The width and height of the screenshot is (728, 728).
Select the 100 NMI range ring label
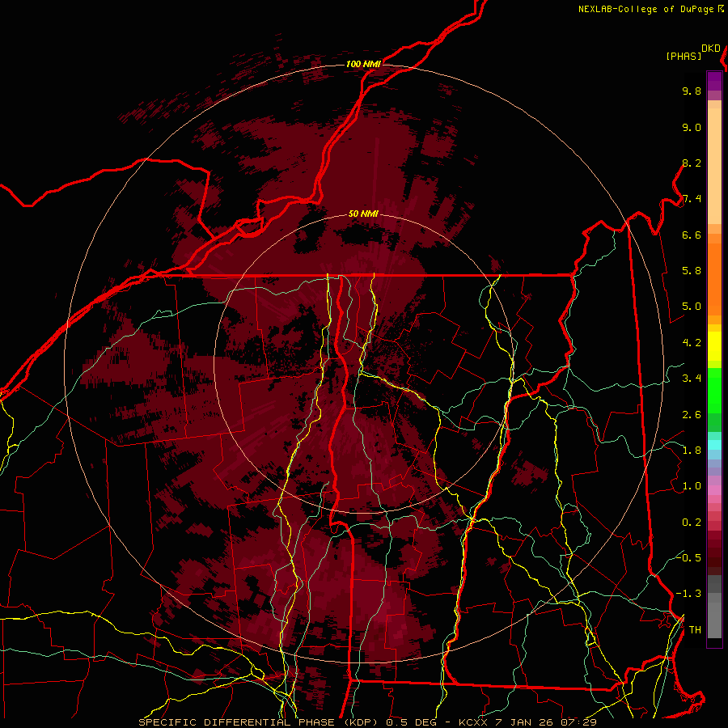tap(363, 64)
